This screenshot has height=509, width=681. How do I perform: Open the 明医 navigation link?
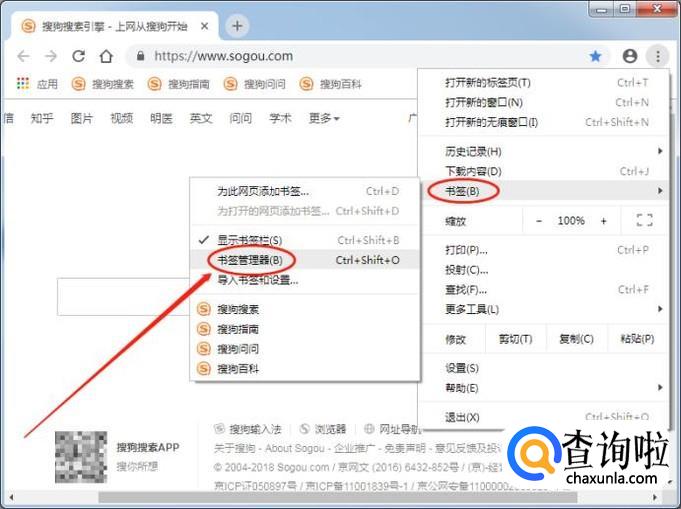161,118
